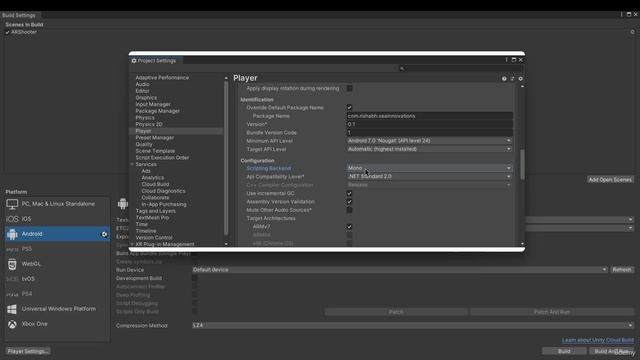Image resolution: width=640 pixels, height=360 pixels.
Task: Maximize the Project Settings window
Action: point(514,60)
